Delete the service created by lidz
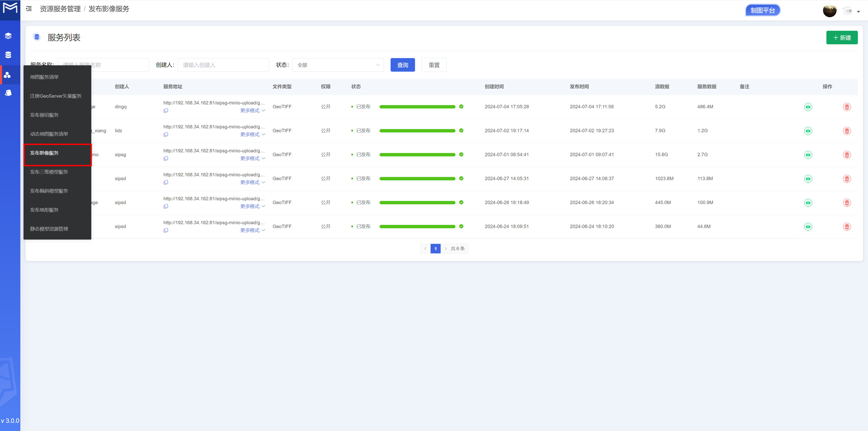This screenshot has height=431, width=868. [847, 131]
